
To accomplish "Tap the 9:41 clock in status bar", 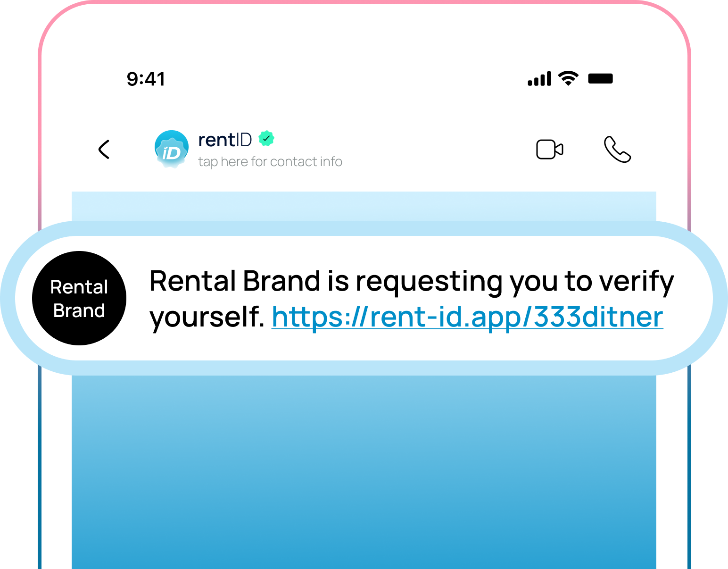I will click(146, 79).
